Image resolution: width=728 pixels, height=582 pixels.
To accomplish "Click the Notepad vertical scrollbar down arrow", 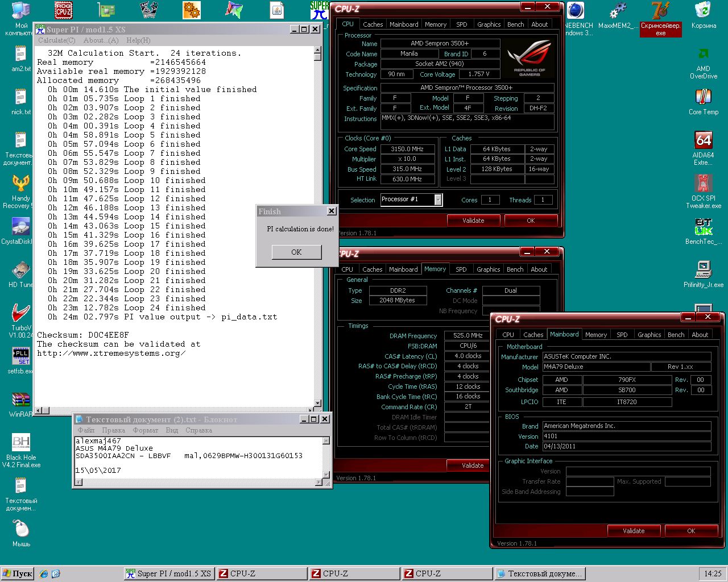I will 326,475.
